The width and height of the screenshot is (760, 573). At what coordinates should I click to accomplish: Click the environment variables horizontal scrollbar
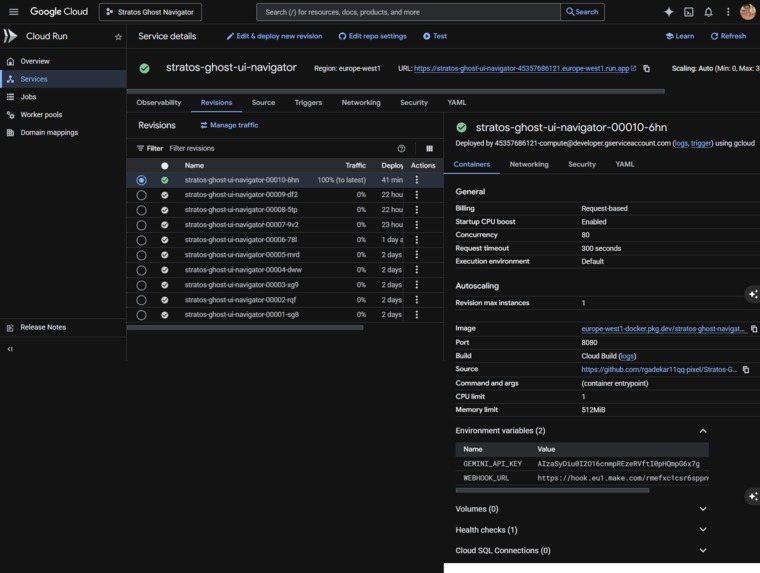pyautogui.click(x=552, y=491)
